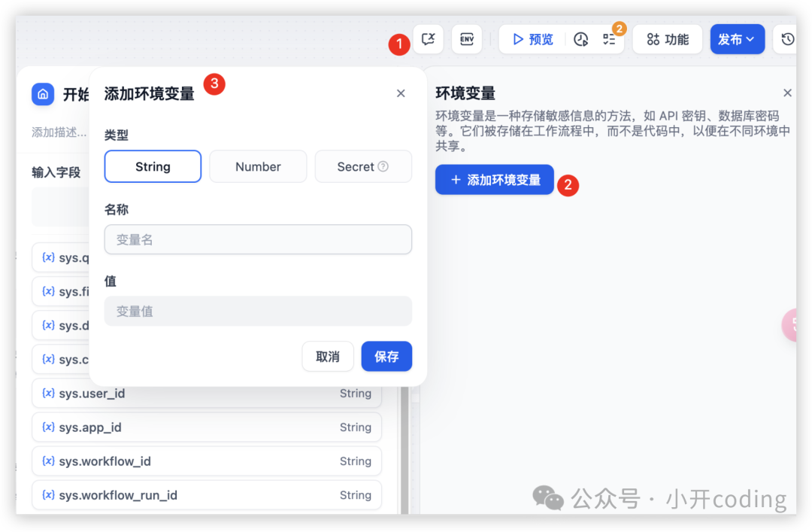This screenshot has height=532, width=812.
Task: Click the 输入字段 section label
Action: pyautogui.click(x=56, y=172)
